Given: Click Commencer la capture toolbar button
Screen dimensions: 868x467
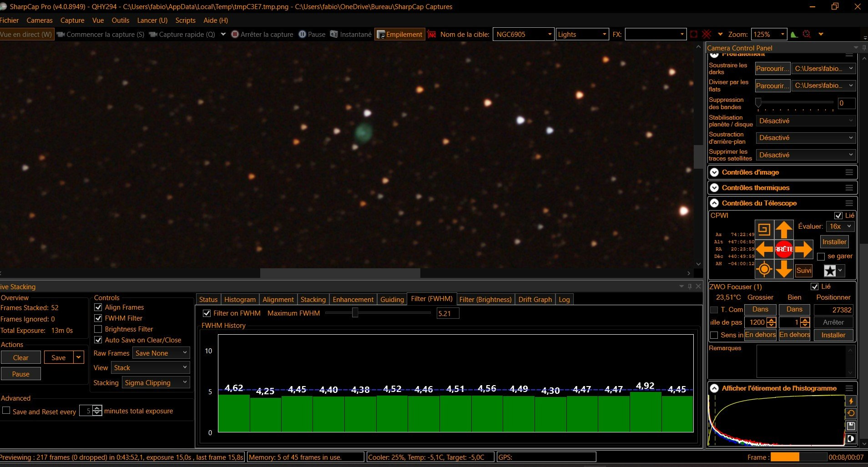Looking at the screenshot, I should click(101, 35).
